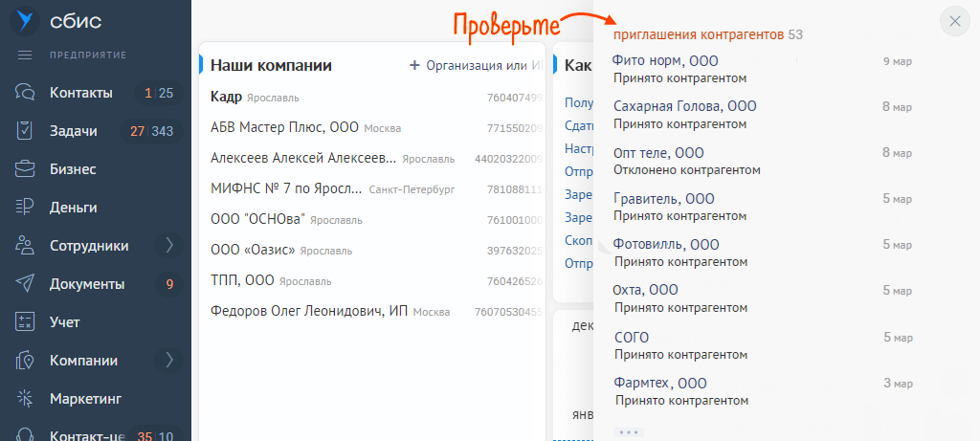The image size is (980, 441).
Task: Open the приглашения контрагентов link
Action: click(698, 34)
